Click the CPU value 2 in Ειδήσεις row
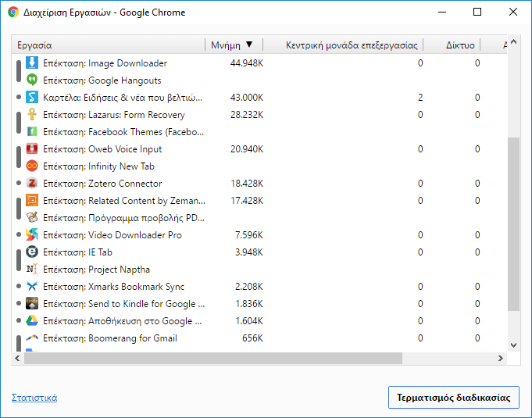 pos(420,98)
